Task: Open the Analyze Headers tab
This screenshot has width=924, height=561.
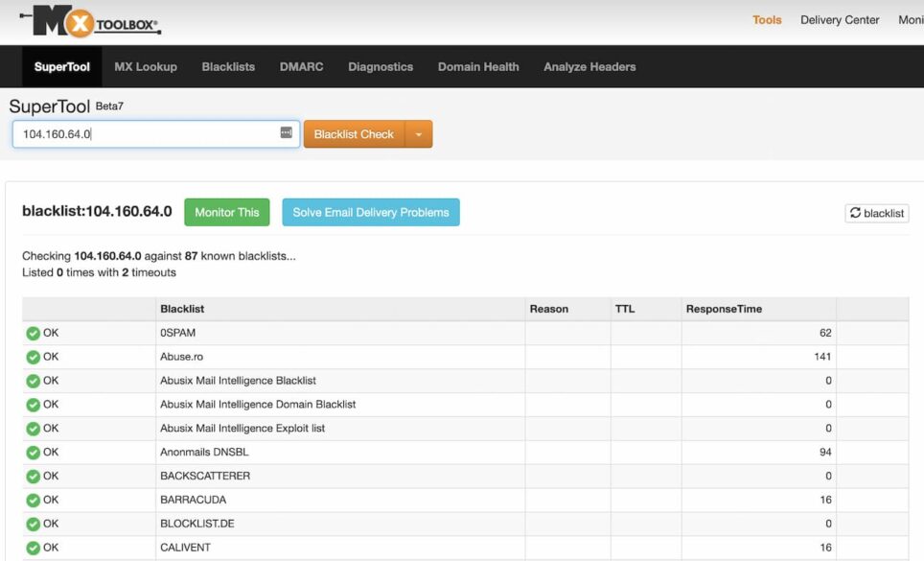Action: click(589, 67)
